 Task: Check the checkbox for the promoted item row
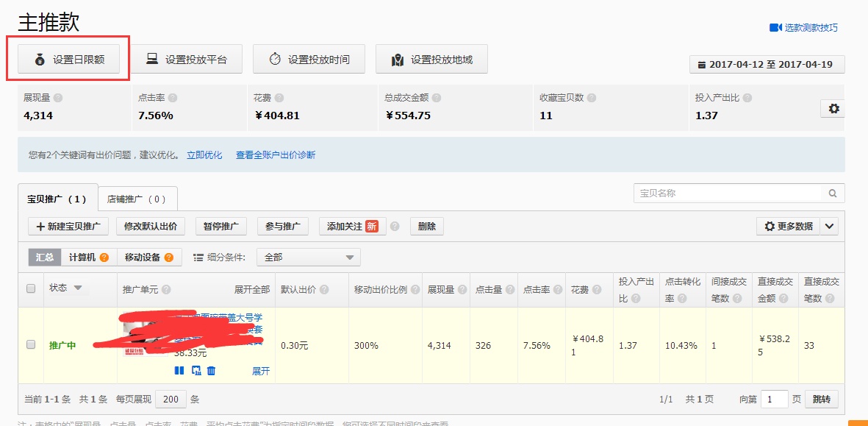(30, 344)
